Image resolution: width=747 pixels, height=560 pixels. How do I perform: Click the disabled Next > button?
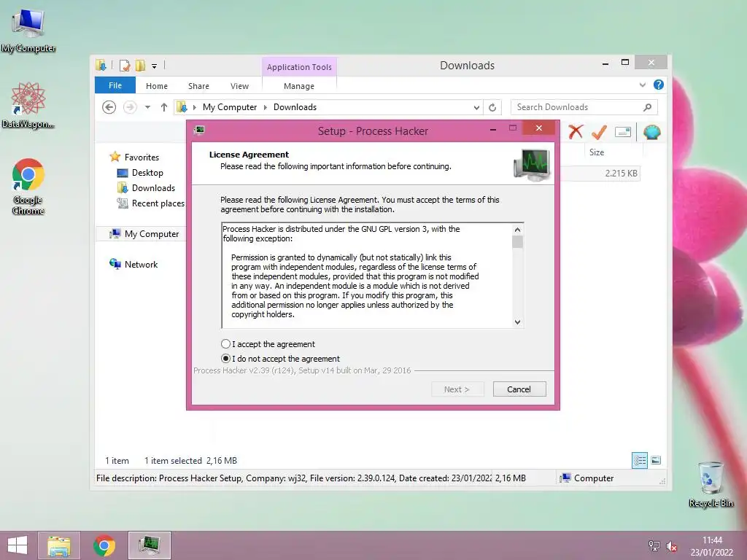click(x=457, y=389)
